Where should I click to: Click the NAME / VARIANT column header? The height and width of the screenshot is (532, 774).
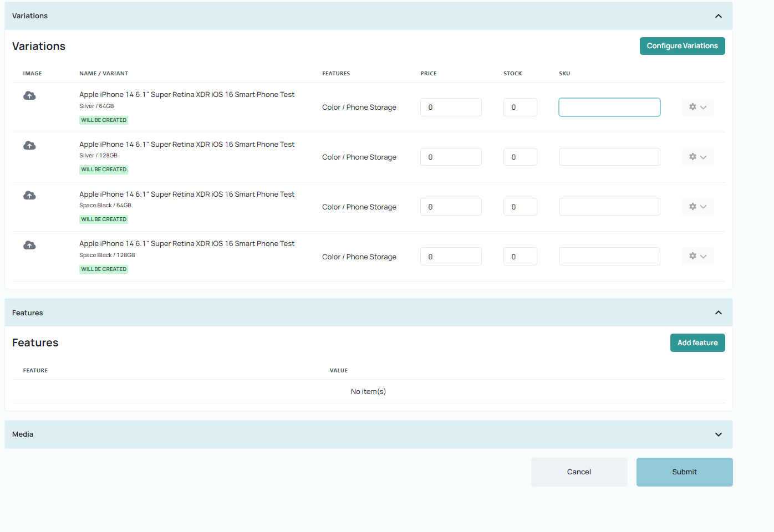[x=104, y=74]
